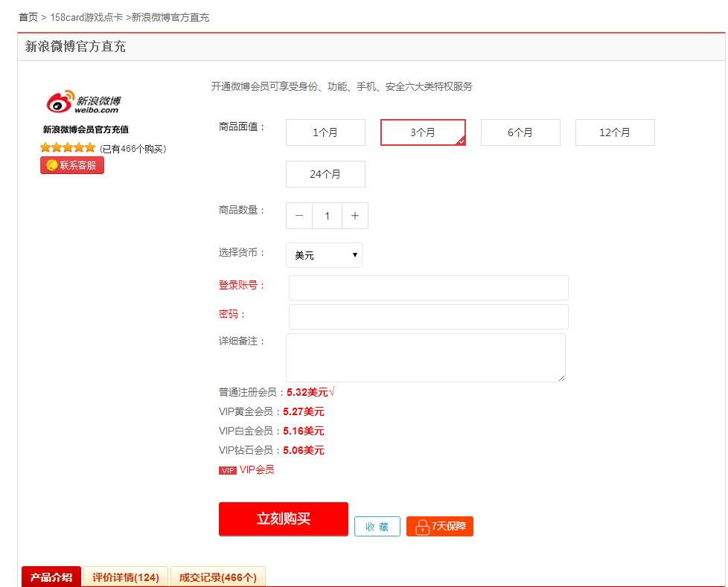Open the 成交记录(466个) tab

218,577
